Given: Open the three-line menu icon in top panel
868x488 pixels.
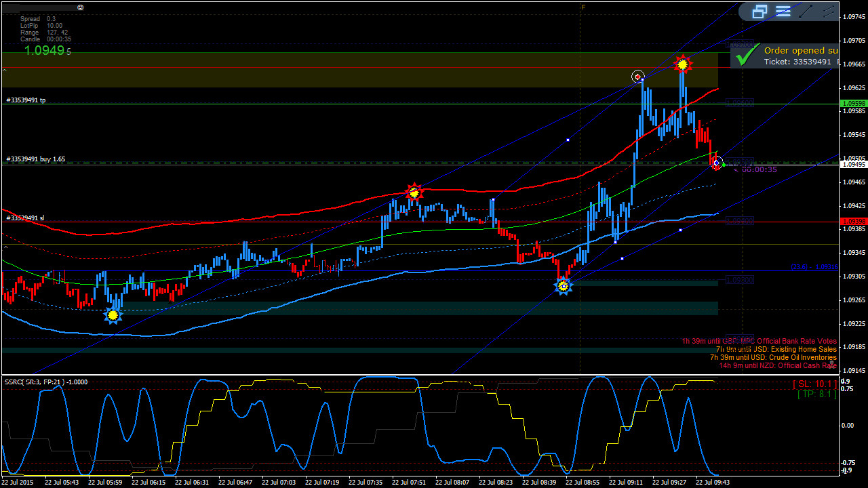Looking at the screenshot, I should click(783, 11).
